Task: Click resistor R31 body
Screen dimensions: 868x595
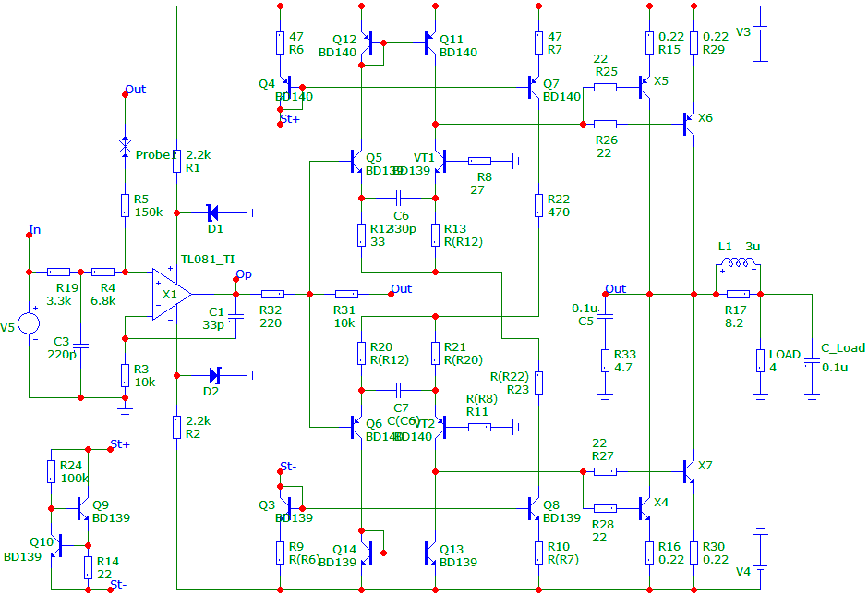Action: coord(346,294)
